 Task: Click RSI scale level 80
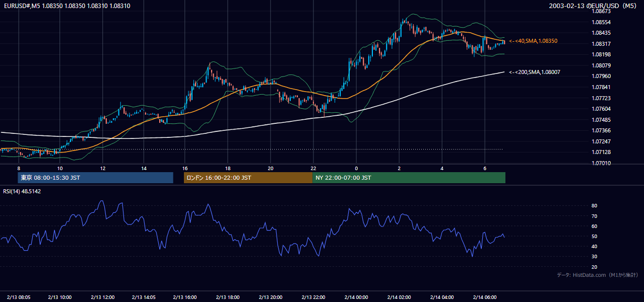[594, 206]
